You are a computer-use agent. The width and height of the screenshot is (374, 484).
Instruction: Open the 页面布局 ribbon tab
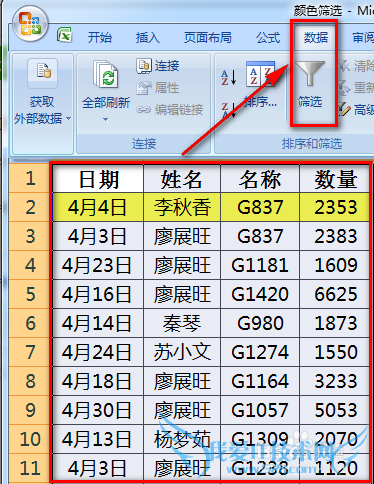click(x=208, y=37)
